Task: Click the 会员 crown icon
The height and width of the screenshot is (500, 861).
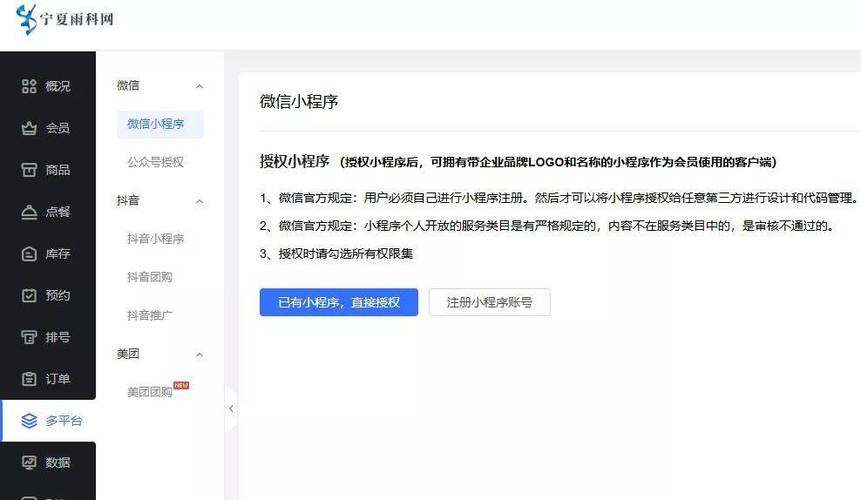Action: pos(29,128)
